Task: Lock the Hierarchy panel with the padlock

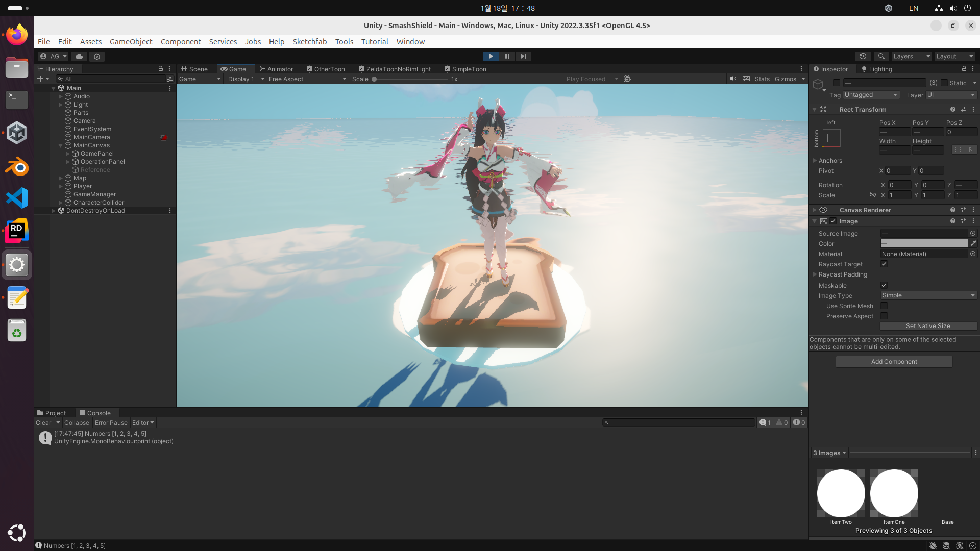Action: 161,68
